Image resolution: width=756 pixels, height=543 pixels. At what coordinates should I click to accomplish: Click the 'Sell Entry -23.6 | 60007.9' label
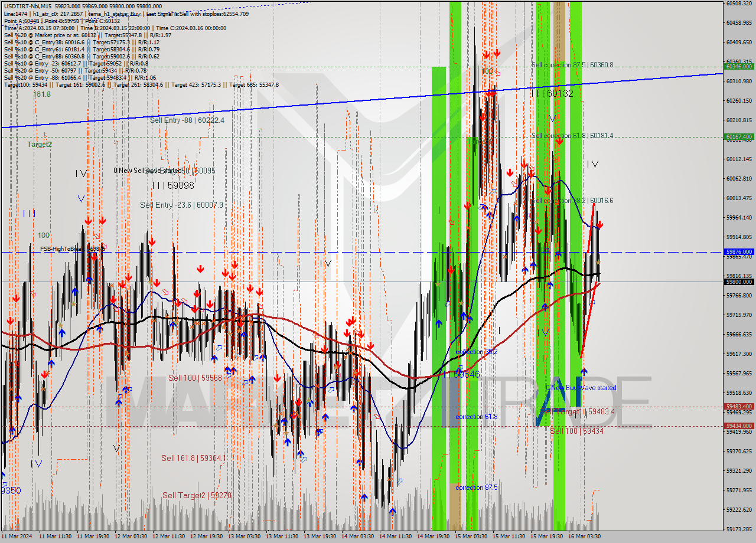click(182, 205)
